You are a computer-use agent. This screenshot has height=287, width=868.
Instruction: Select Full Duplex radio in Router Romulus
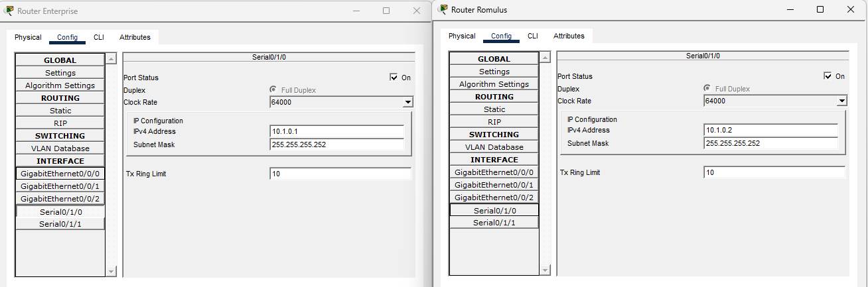pos(707,88)
